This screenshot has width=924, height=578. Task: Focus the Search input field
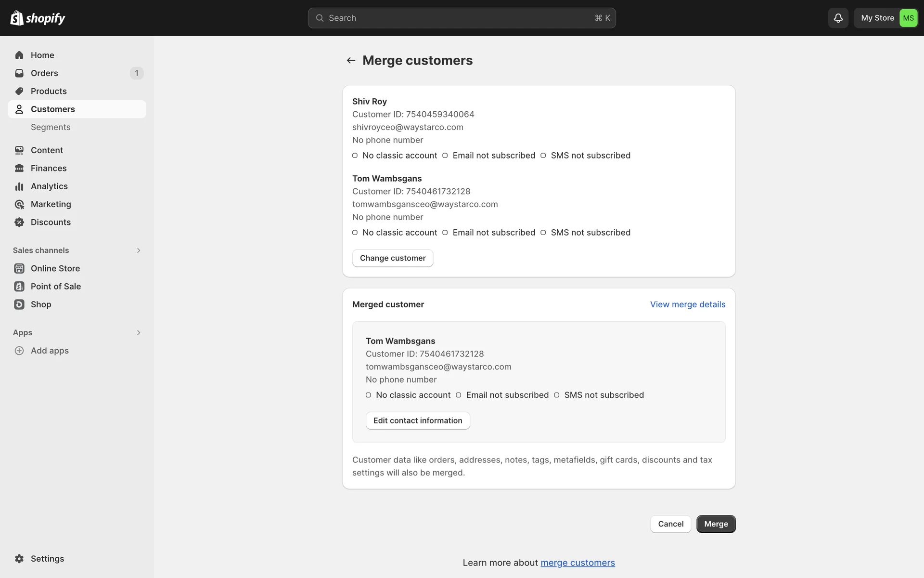coord(461,18)
